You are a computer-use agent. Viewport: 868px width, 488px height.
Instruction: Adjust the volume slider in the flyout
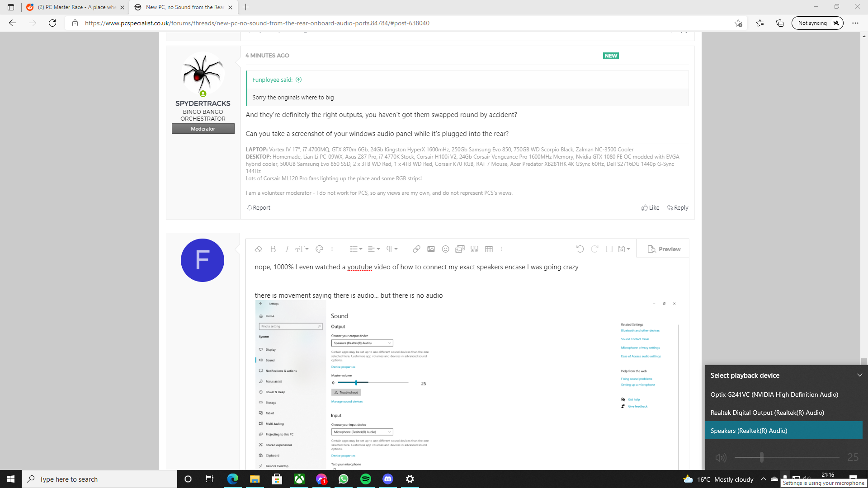(x=787, y=457)
